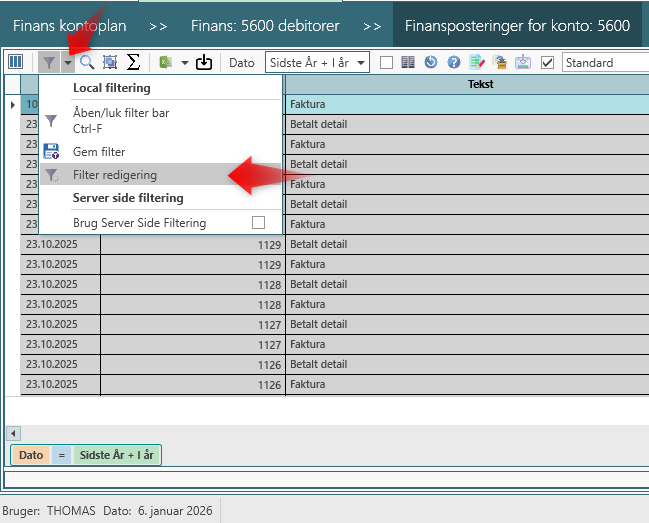Screen dimensions: 649x523
Task: Click the orange Dato filter tag
Action: pyautogui.click(x=31, y=455)
